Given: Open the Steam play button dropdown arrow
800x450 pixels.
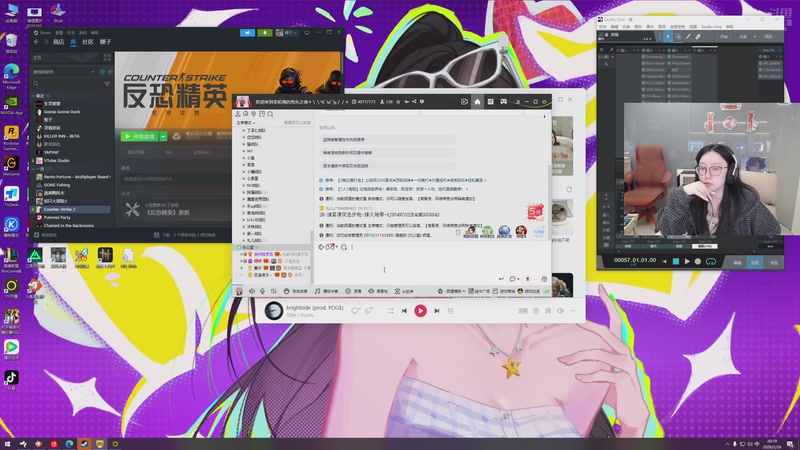Looking at the screenshot, I should pyautogui.click(x=163, y=136).
